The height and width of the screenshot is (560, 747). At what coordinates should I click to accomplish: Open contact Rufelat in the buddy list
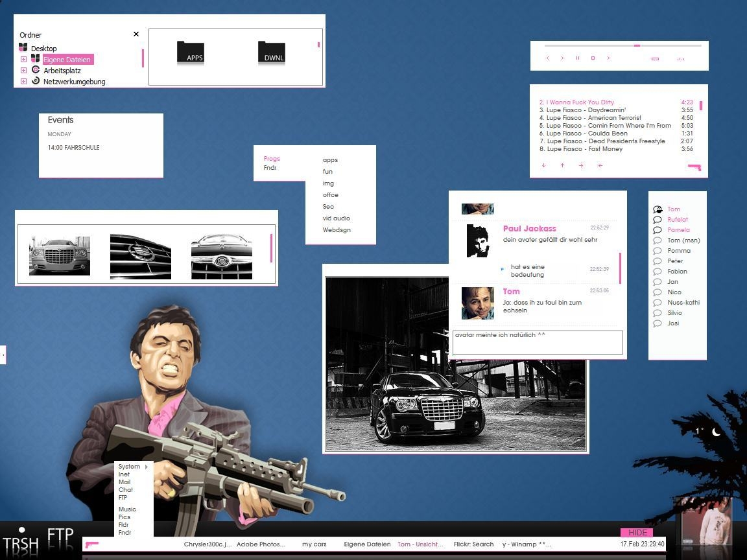point(678,220)
